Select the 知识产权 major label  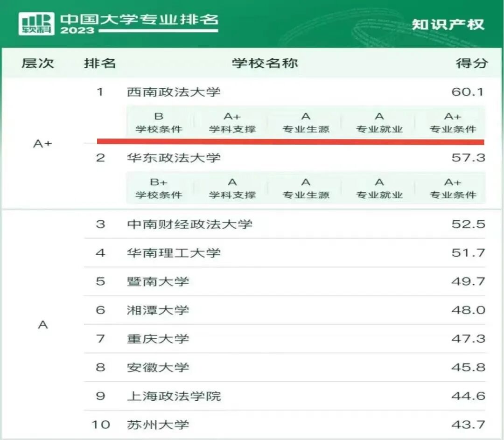tap(448, 24)
